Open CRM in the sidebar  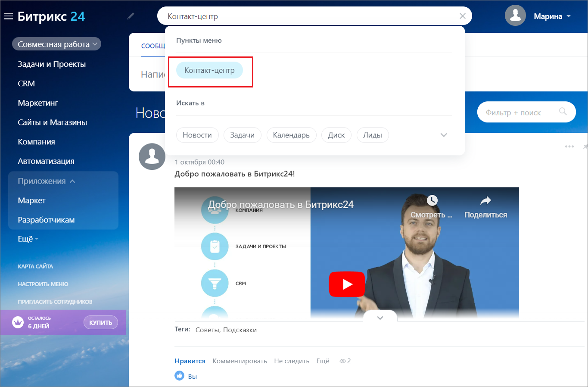click(x=26, y=84)
